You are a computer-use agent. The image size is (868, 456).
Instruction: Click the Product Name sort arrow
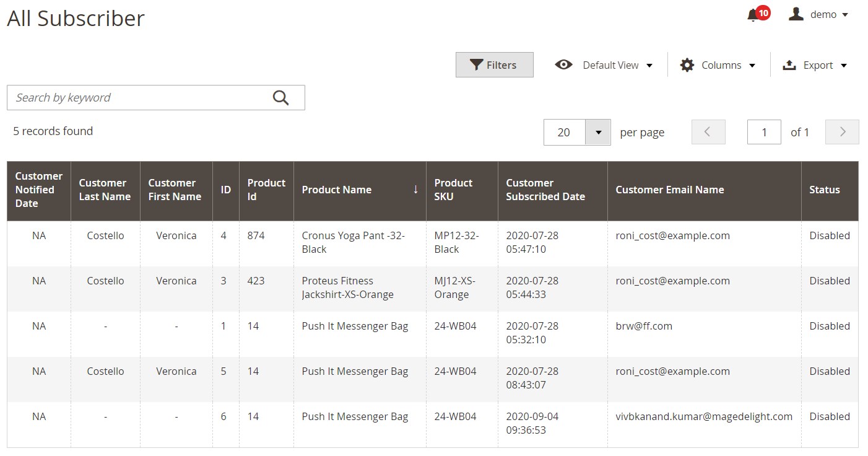416,190
